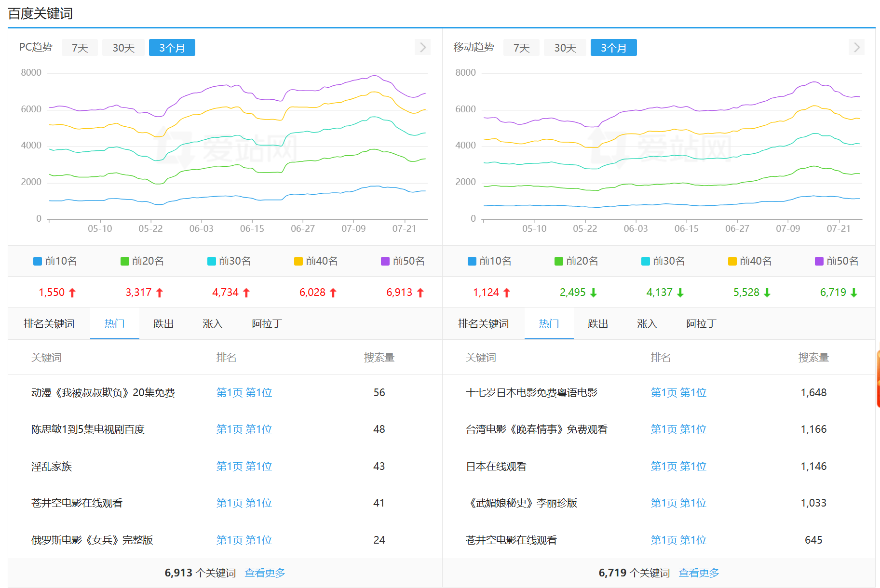This screenshot has height=588, width=880.
Task: Open PC 热门 keyword tab
Action: tap(115, 323)
